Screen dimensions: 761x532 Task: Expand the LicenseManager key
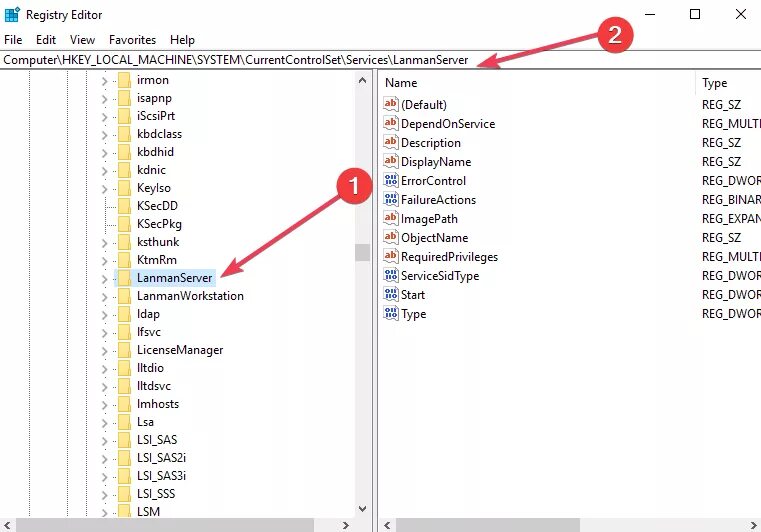tap(104, 350)
